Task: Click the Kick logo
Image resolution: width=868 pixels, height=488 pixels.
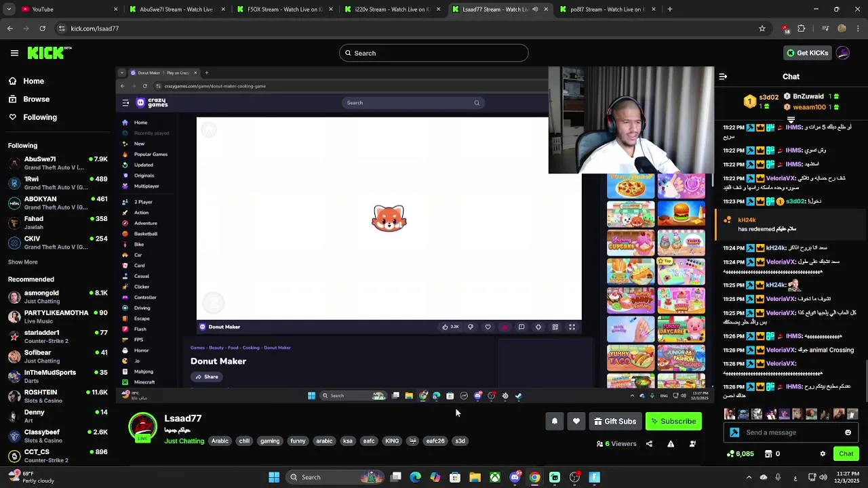Action: (50, 53)
